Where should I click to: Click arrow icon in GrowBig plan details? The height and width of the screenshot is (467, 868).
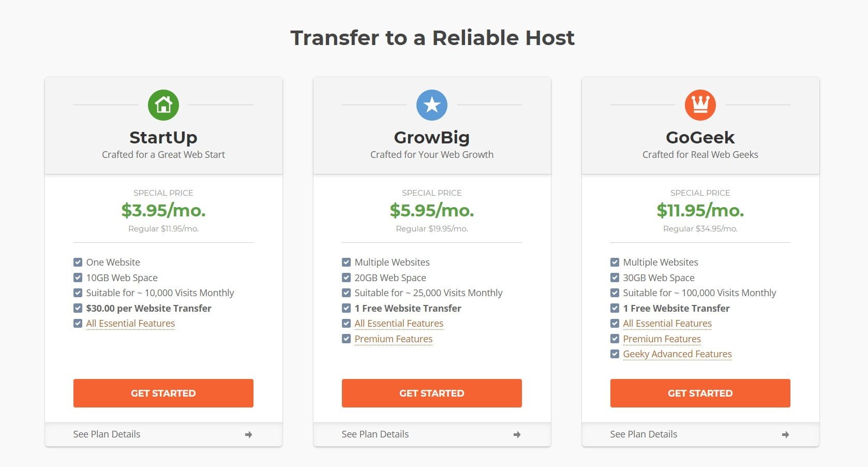[x=517, y=434]
